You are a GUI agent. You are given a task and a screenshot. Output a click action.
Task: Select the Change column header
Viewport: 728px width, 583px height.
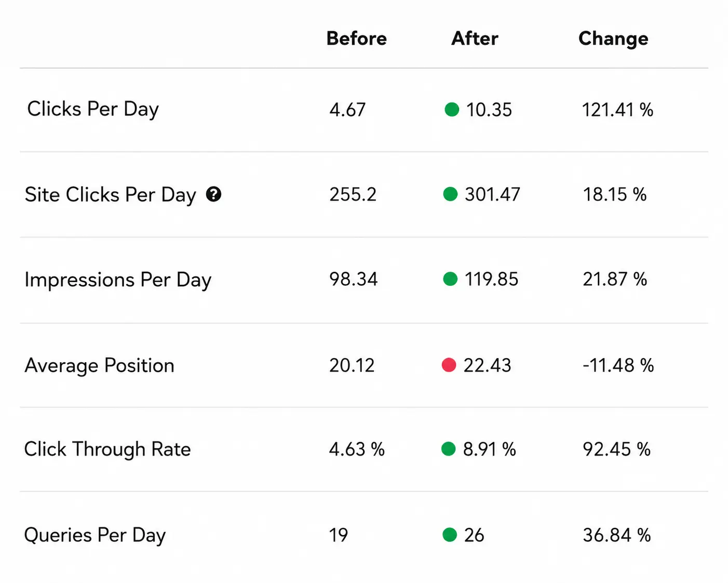[x=613, y=39]
